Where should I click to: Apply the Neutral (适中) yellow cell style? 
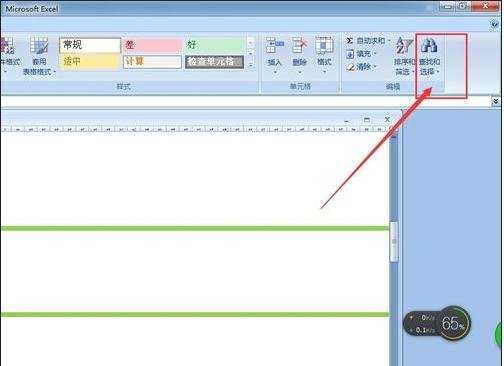point(90,62)
